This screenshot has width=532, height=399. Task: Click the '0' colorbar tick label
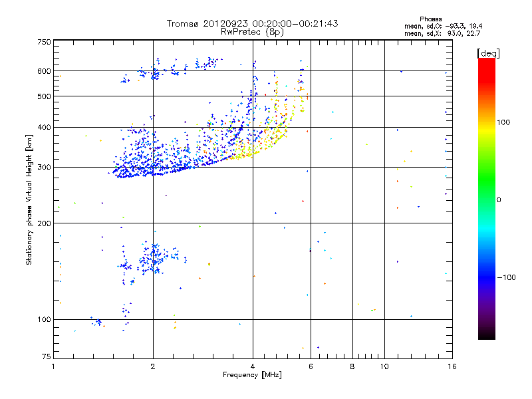pyautogui.click(x=499, y=200)
